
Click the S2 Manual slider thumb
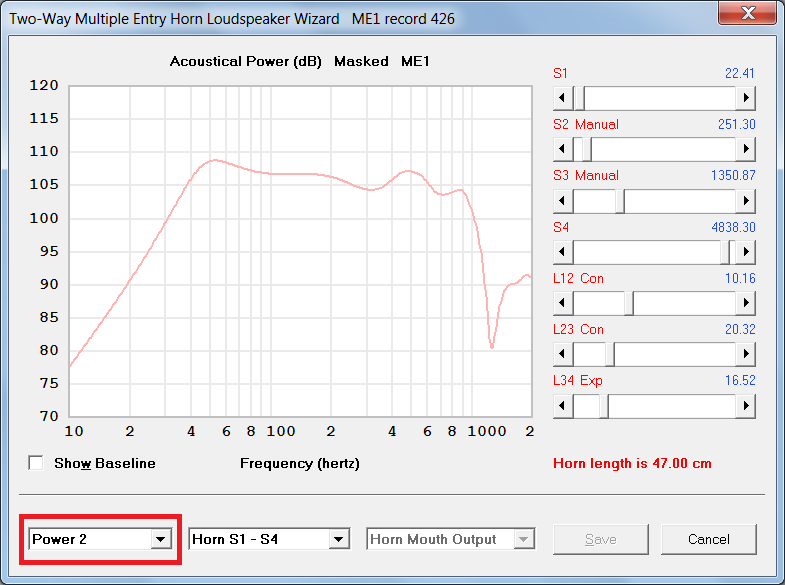point(587,149)
